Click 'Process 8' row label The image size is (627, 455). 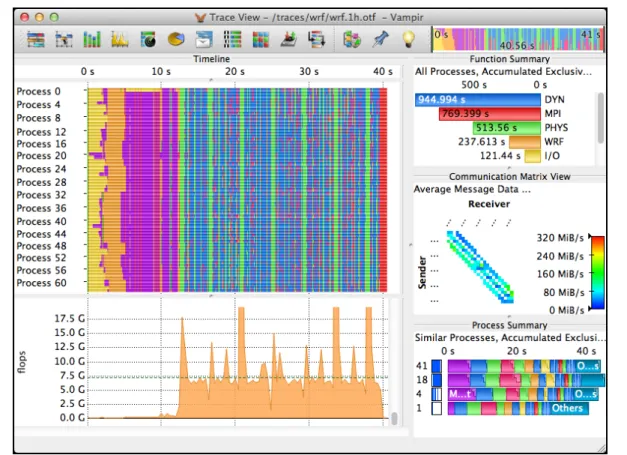[38, 118]
